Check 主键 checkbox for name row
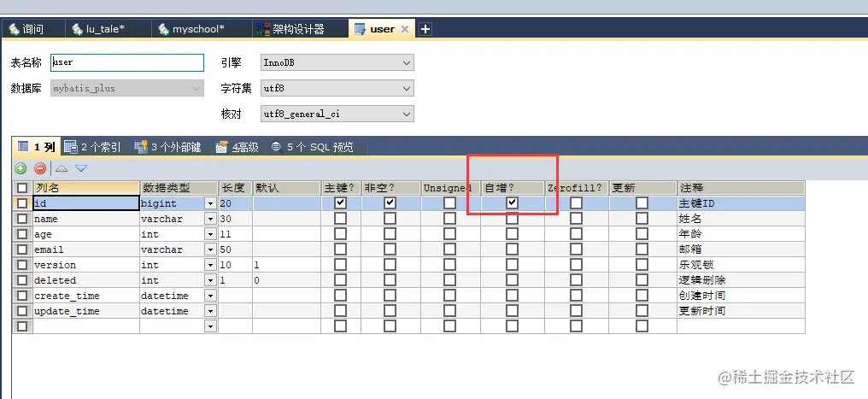 [x=340, y=219]
